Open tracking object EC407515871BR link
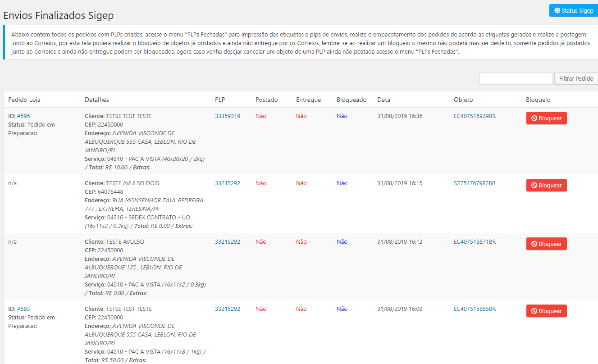 click(x=475, y=241)
